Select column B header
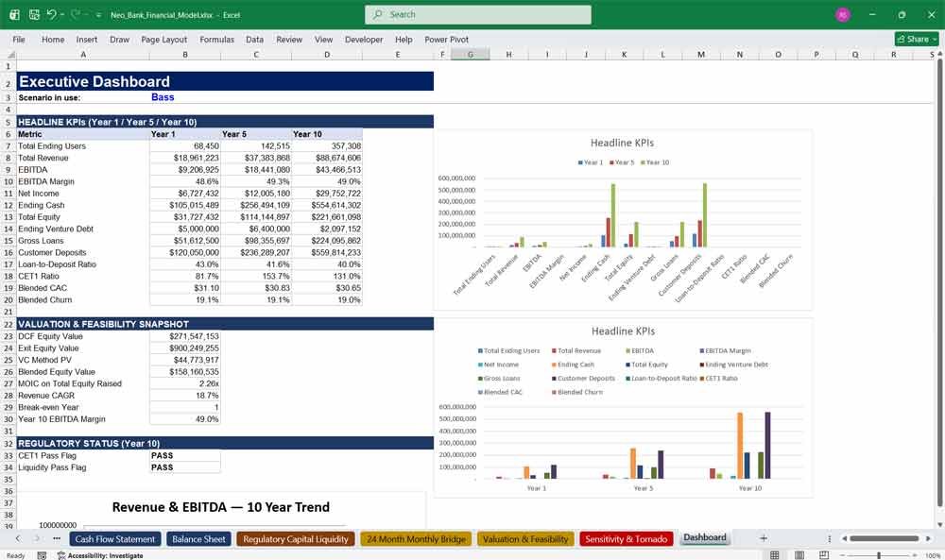This screenshot has width=945, height=560. click(185, 55)
